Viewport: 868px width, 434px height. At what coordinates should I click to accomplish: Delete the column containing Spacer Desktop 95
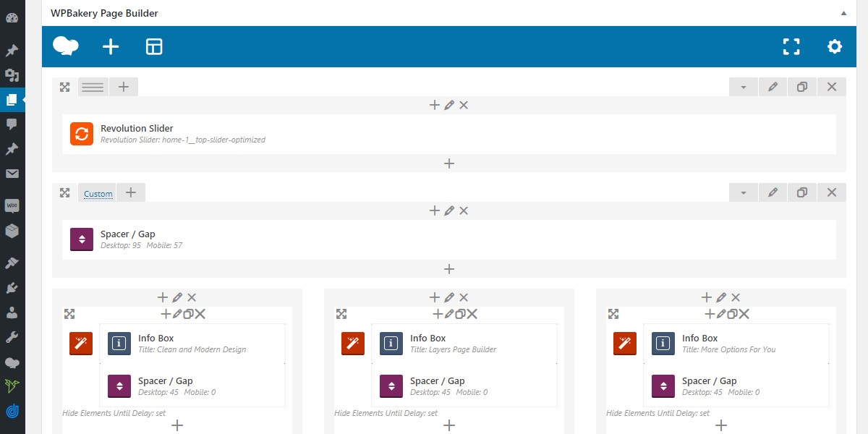coord(464,210)
